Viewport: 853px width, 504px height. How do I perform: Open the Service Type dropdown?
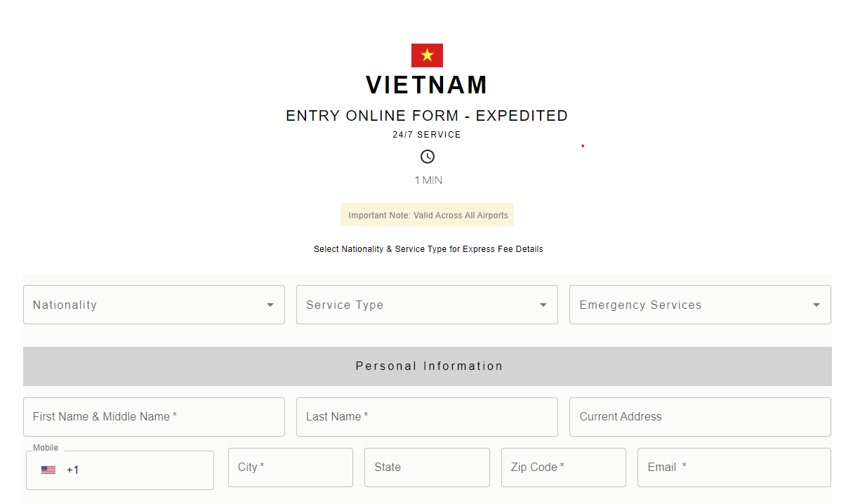pyautogui.click(x=427, y=305)
